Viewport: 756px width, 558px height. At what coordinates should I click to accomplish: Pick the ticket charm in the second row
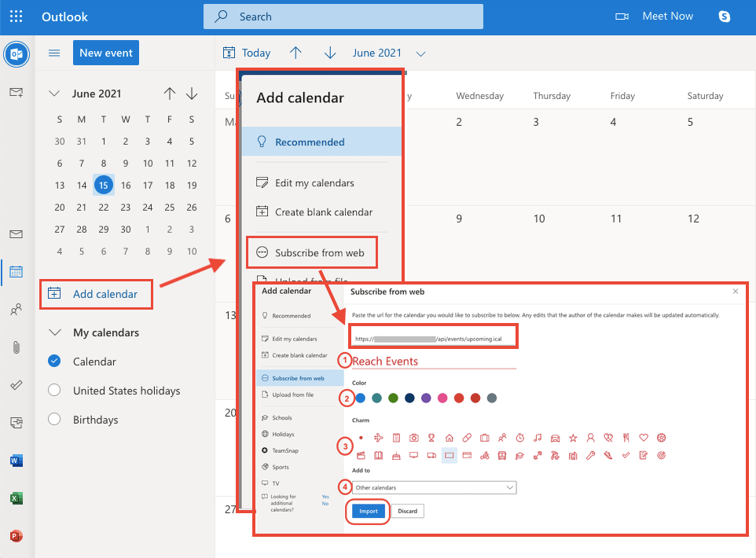pos(449,455)
